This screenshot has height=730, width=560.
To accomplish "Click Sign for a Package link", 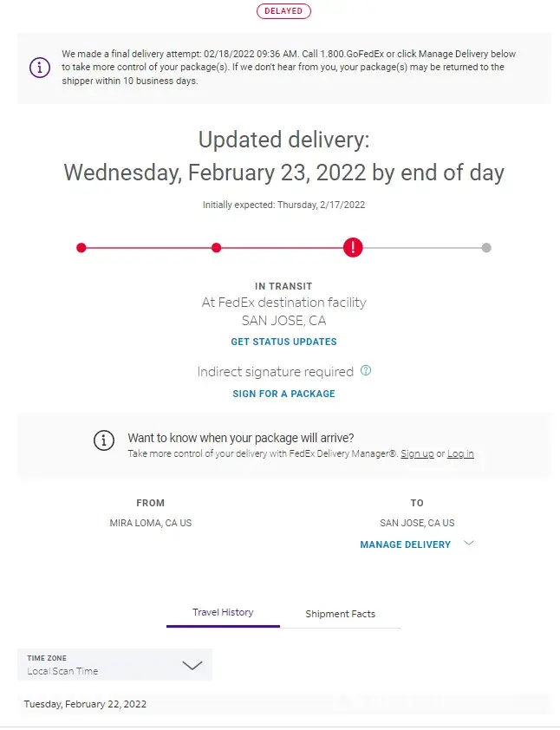I will 283,394.
